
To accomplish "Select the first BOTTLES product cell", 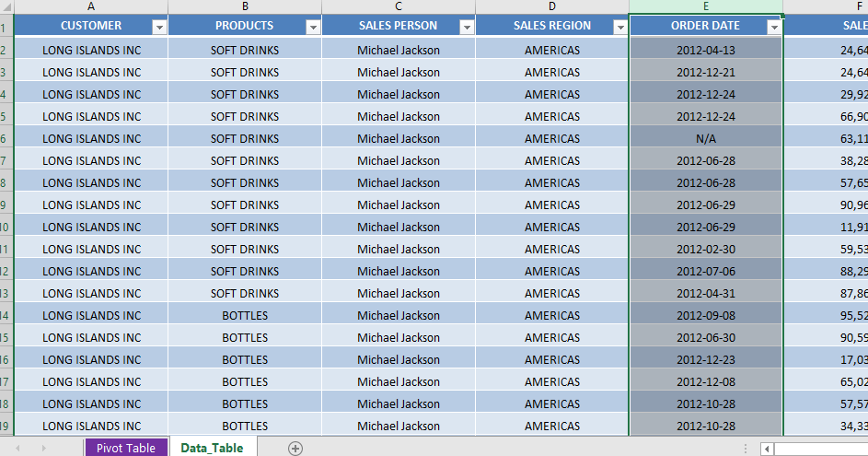I will click(x=245, y=315).
